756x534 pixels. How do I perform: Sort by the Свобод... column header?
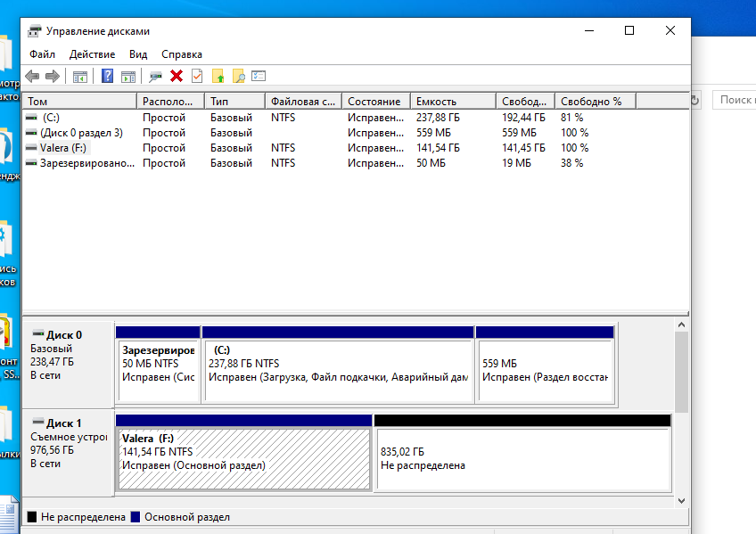pos(525,102)
